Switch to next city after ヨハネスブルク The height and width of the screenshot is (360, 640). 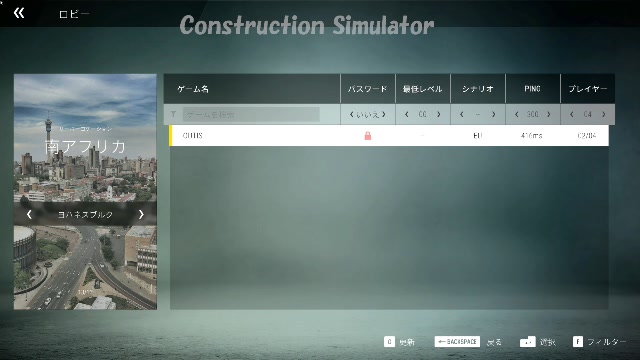[141, 214]
